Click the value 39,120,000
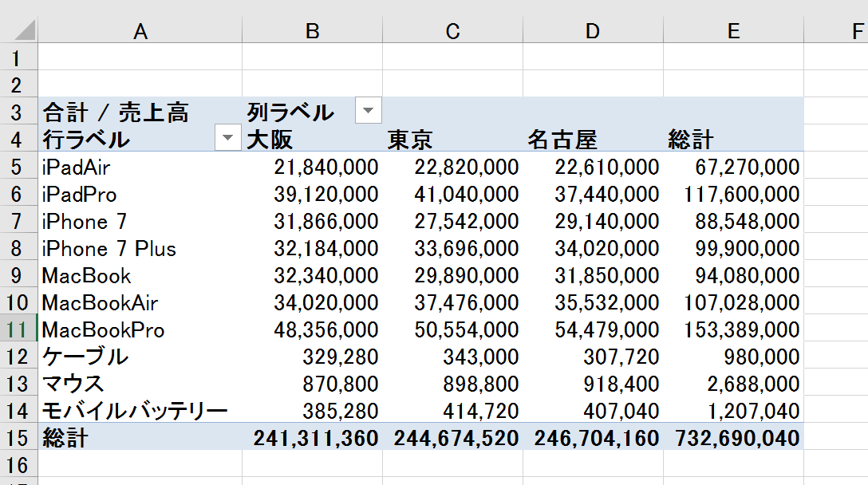868x485 pixels. pos(326,195)
